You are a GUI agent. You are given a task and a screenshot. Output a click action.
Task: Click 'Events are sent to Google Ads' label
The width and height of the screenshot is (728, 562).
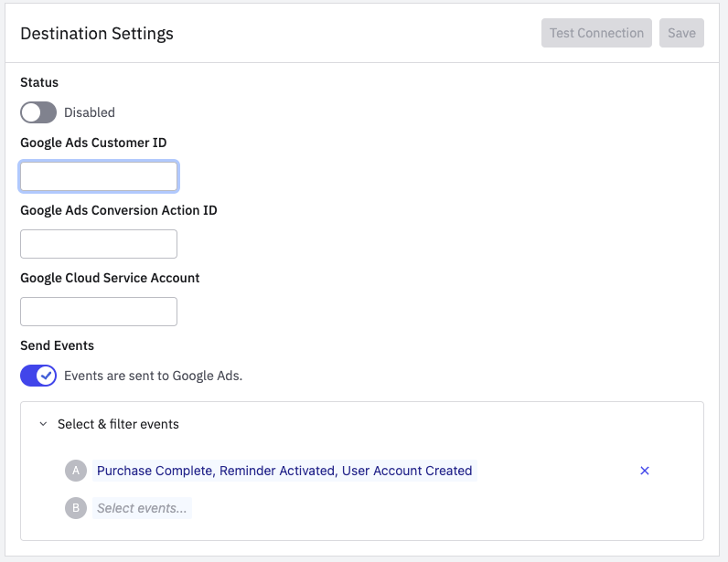pyautogui.click(x=153, y=376)
